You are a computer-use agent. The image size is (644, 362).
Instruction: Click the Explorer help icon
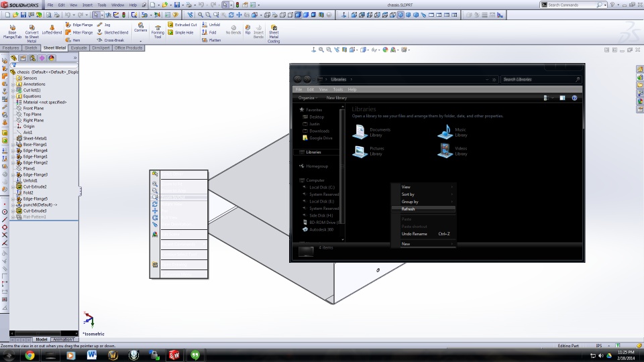pyautogui.click(x=575, y=98)
